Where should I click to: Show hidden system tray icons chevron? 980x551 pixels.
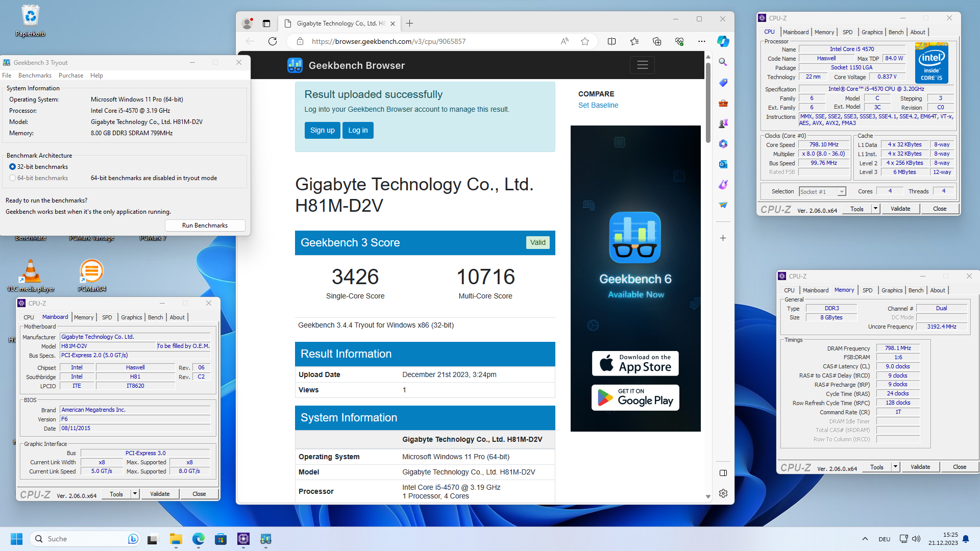point(865,539)
